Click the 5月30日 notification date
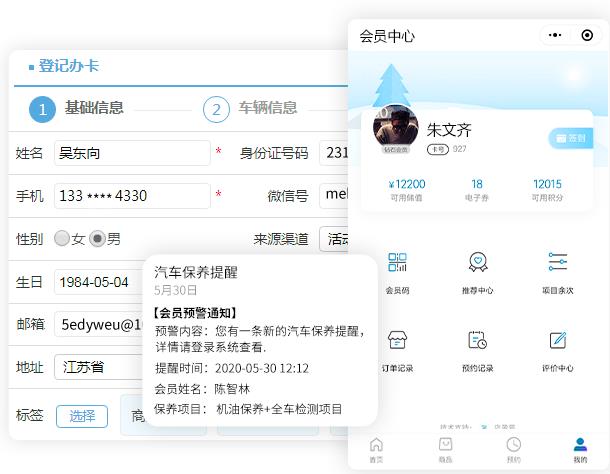Viewport: 610px width, 474px height. pos(175,290)
